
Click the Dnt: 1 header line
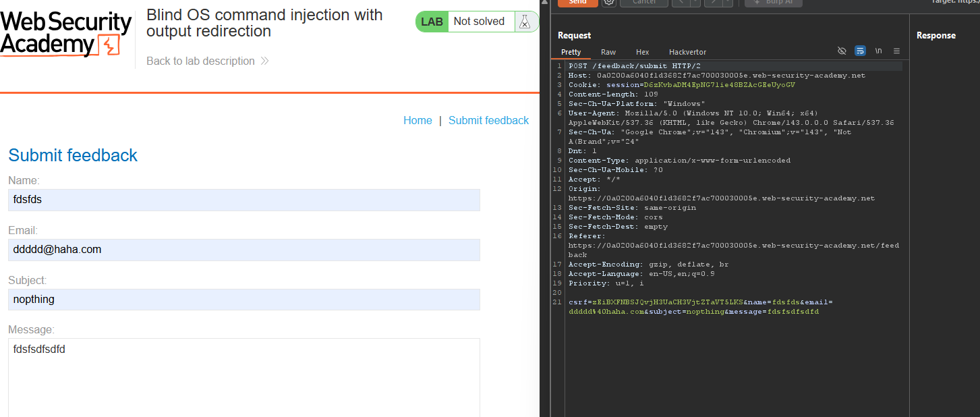(583, 151)
